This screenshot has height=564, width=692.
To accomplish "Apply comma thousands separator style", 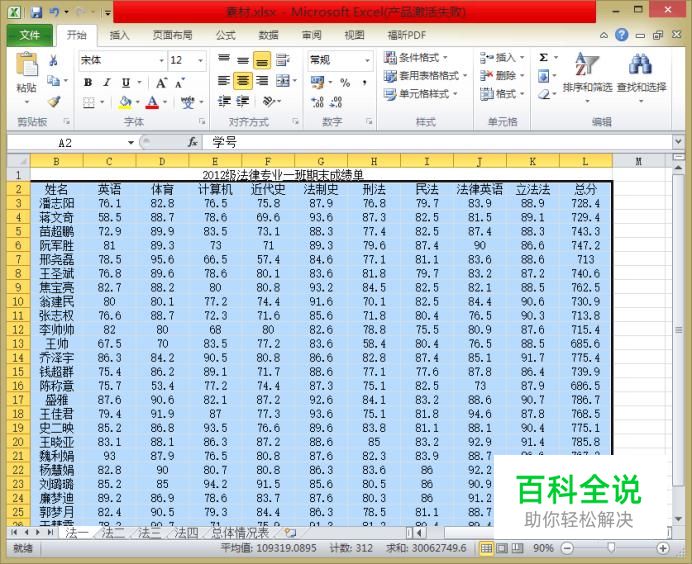I will pos(365,82).
